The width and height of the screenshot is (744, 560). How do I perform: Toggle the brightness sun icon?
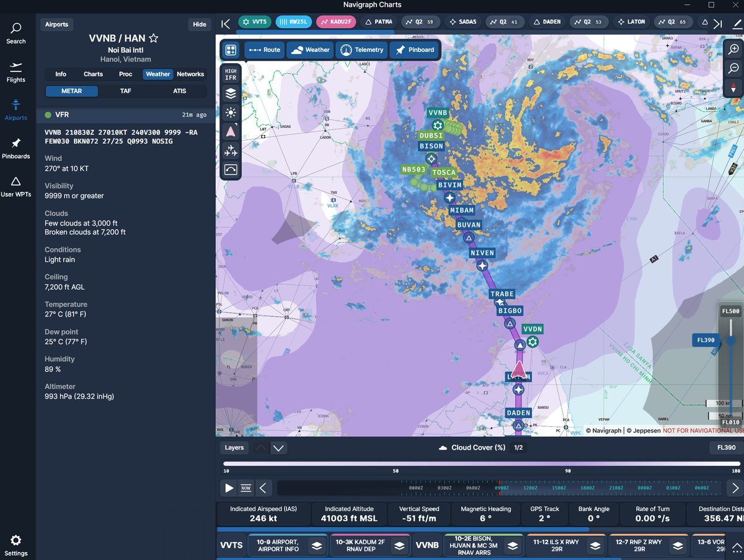[231, 112]
